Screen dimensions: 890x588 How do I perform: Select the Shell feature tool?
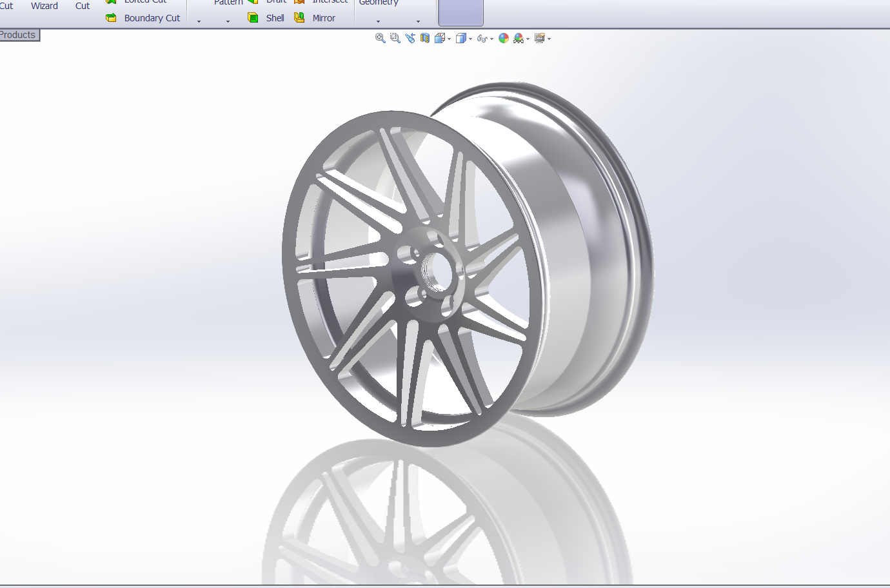pos(266,18)
